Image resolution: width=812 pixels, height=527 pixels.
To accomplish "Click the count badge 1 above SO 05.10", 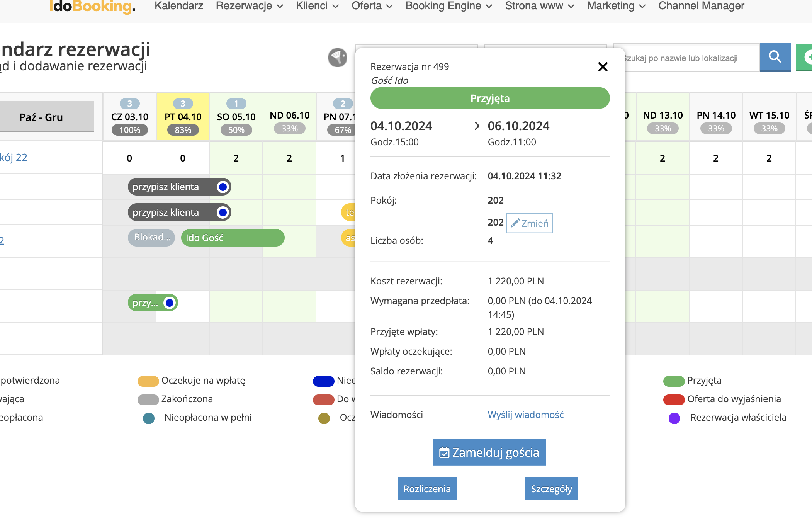I will click(x=236, y=104).
